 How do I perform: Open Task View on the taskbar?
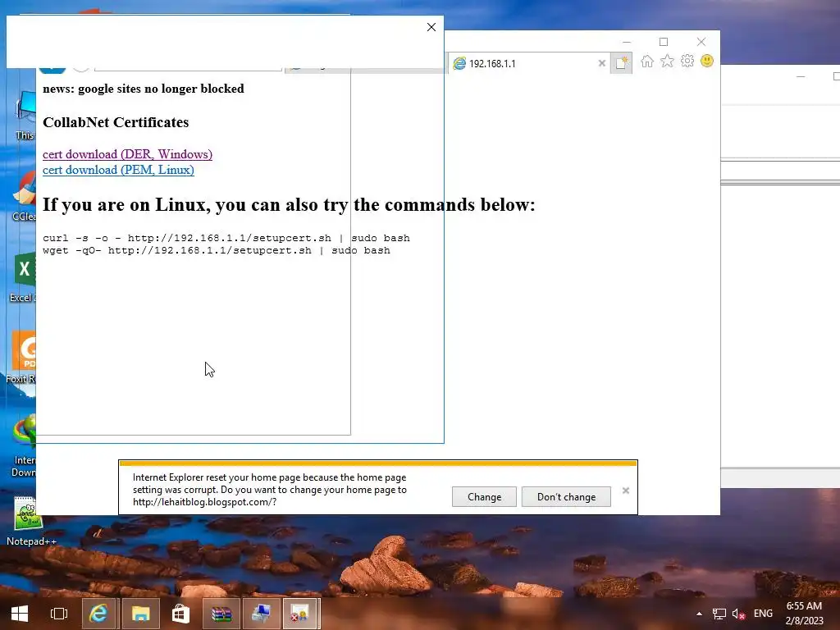[59, 614]
